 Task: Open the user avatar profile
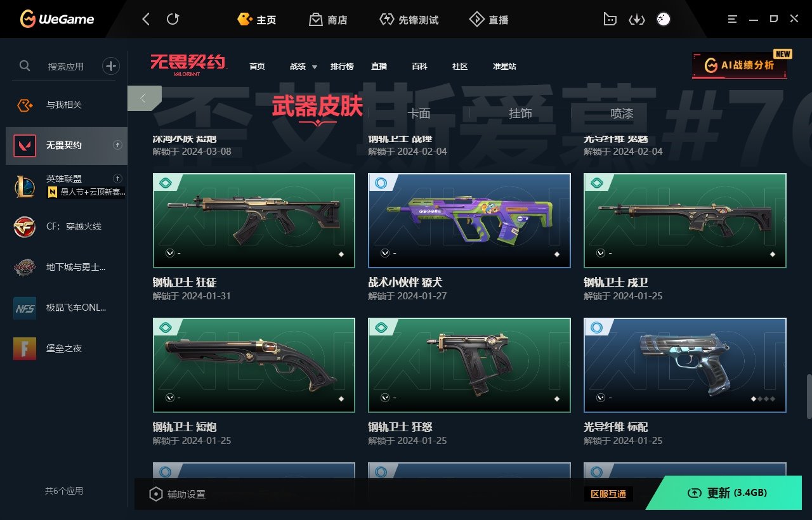pyautogui.click(x=663, y=20)
